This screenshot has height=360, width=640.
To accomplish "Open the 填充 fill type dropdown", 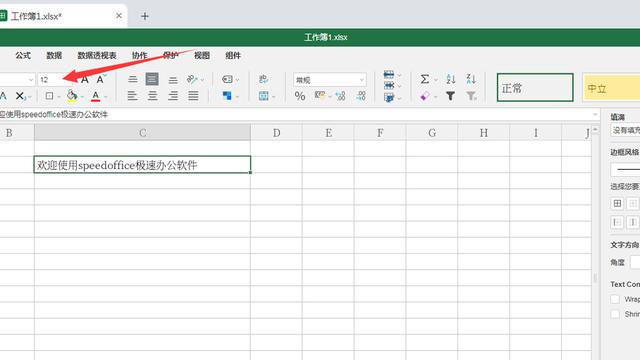I will pos(625,130).
